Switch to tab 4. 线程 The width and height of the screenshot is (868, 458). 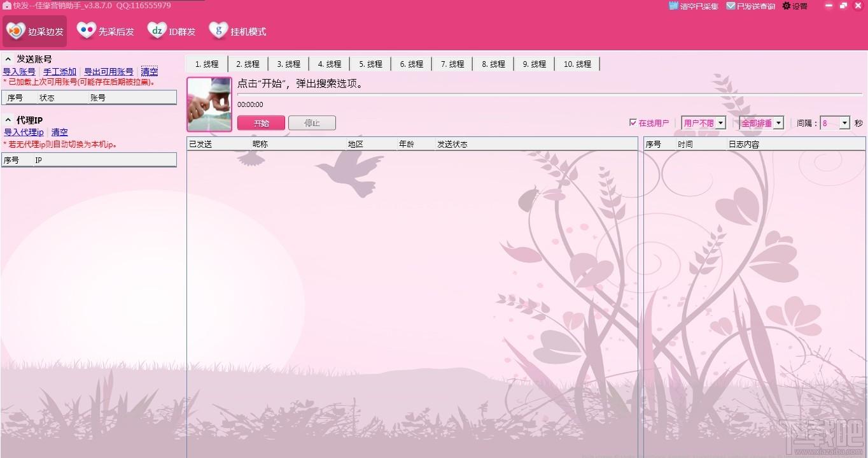[329, 64]
